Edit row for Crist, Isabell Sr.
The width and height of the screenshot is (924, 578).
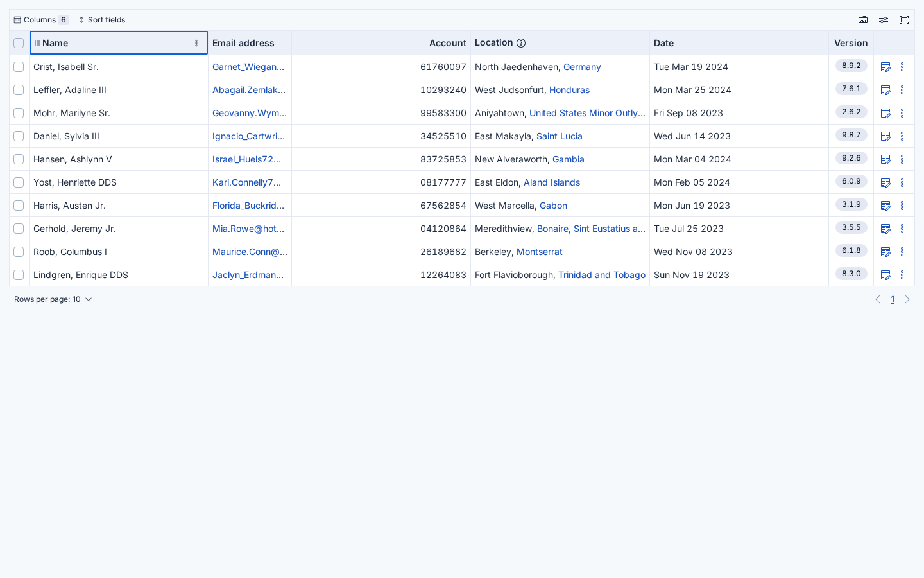point(886,67)
